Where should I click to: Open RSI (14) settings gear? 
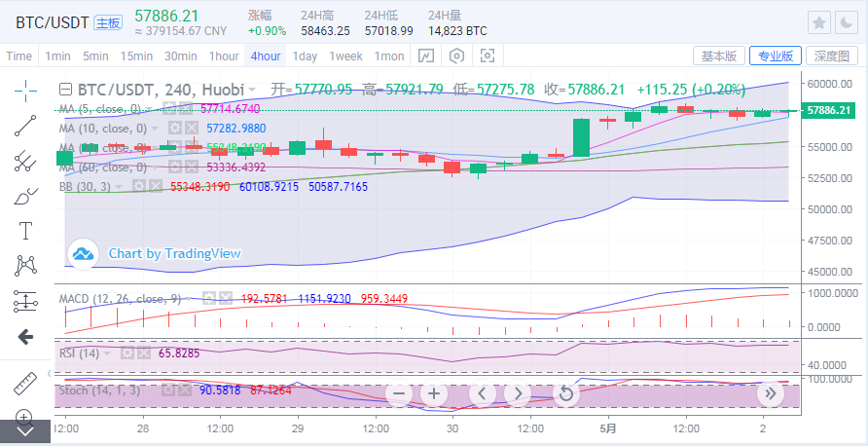click(127, 353)
